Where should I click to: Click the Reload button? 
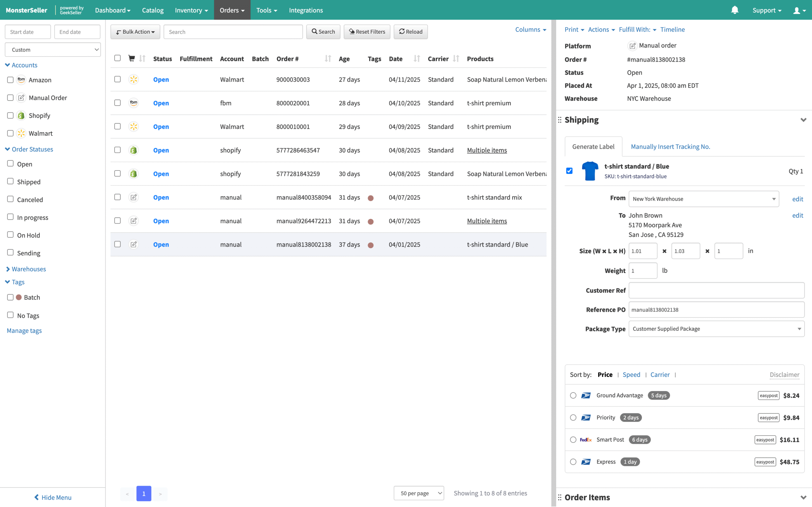[x=410, y=32]
